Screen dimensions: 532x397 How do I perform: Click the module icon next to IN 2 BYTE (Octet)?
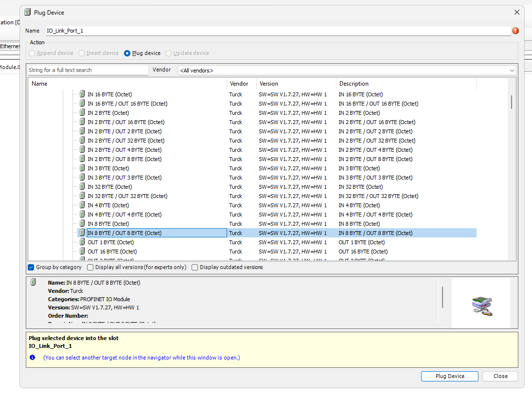(82, 112)
